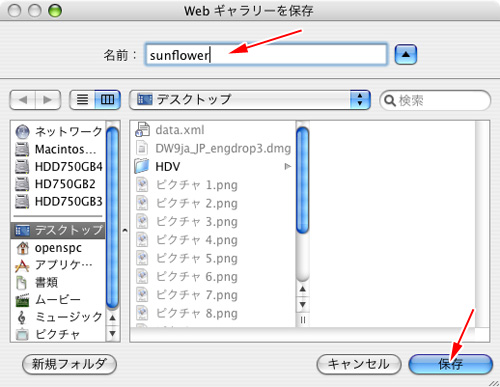500x387 pixels.
Task: Click into the 名前 filename field
Action: click(x=266, y=54)
